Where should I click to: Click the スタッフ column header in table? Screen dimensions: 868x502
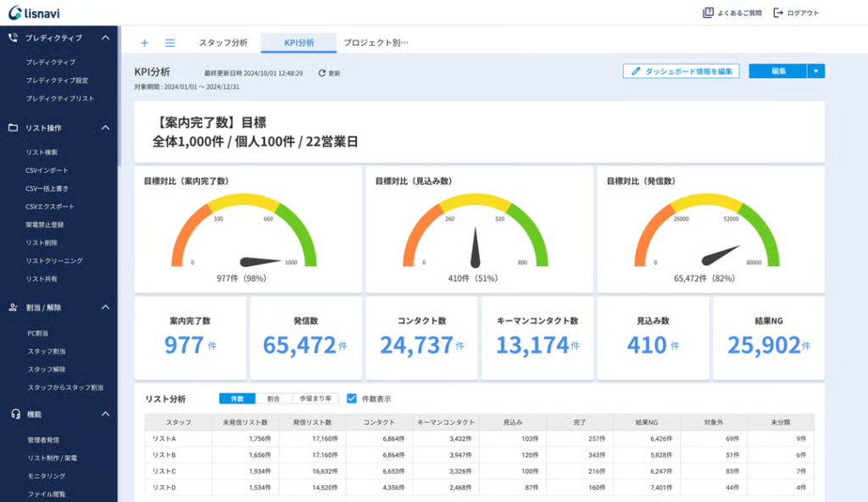tap(178, 421)
